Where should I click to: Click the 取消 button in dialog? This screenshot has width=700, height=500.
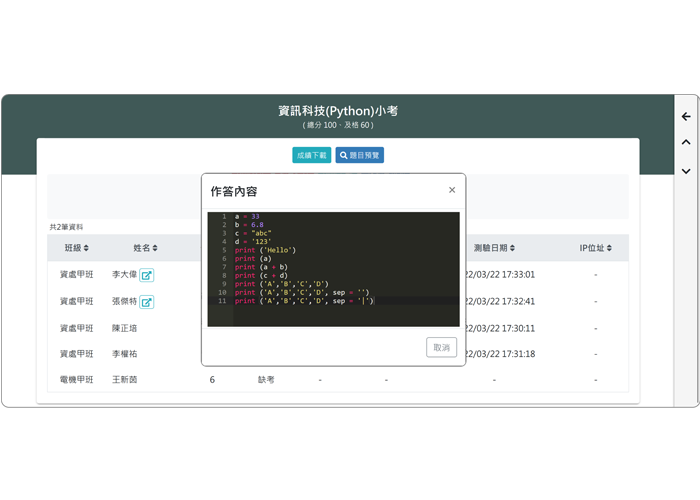pos(440,347)
